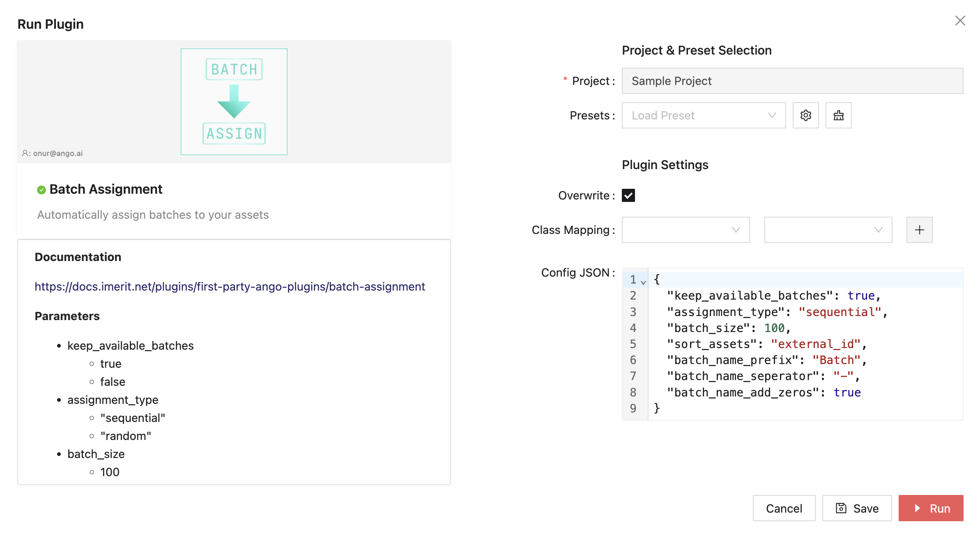
Task: Click the batch_size line in Config JSON
Action: pos(729,328)
